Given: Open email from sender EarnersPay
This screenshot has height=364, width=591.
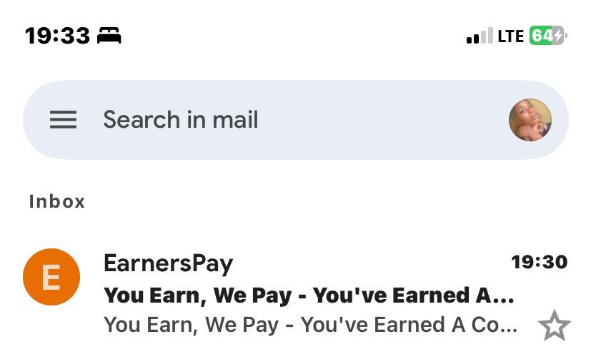Looking at the screenshot, I should (x=168, y=263).
